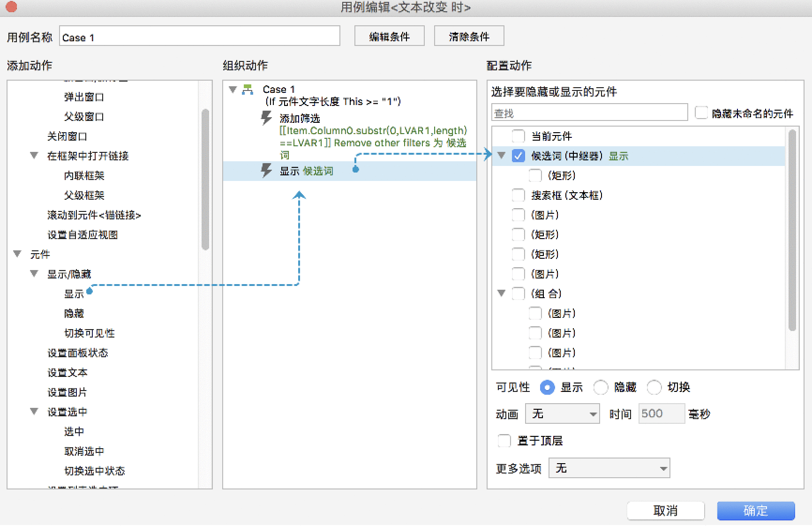Collapse the 显示/隐藏 action group
The image size is (812, 526).
click(x=34, y=274)
